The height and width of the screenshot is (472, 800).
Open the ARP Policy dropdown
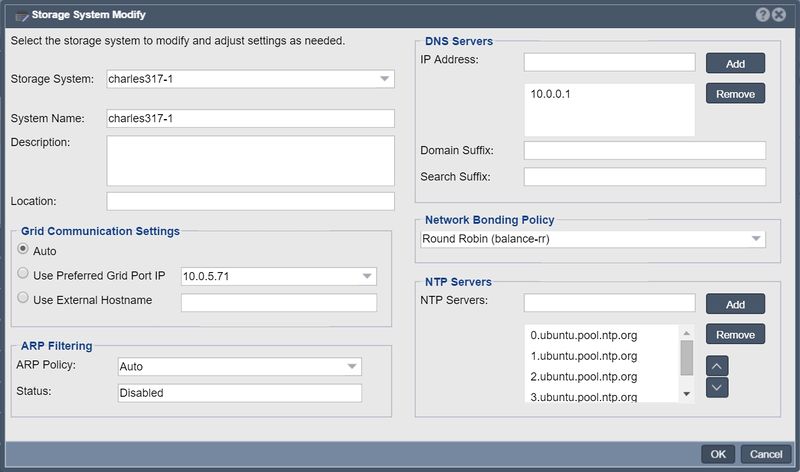[352, 366]
